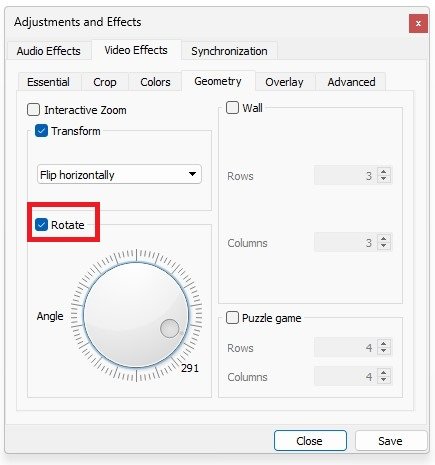The width and height of the screenshot is (435, 465).
Task: Open the Colors tab
Action: [155, 82]
